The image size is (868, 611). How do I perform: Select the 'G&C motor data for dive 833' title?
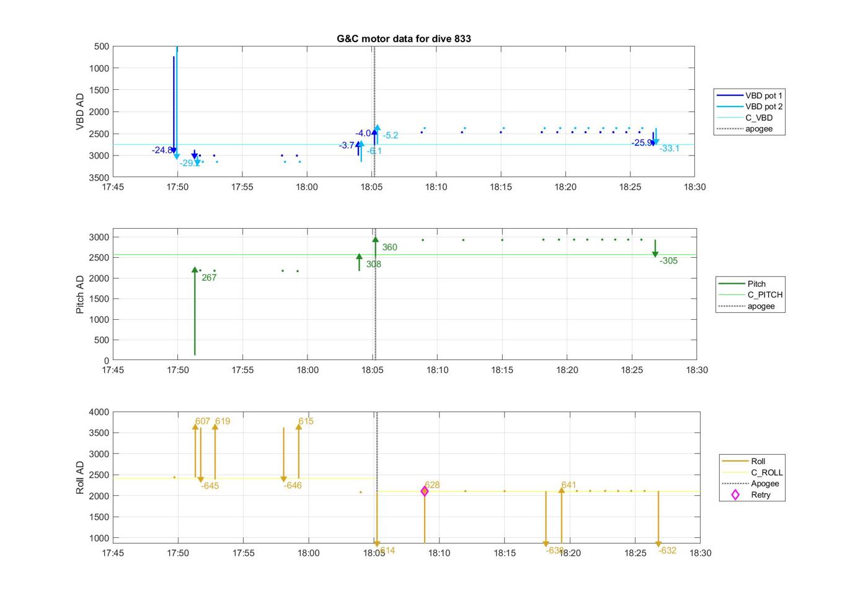click(x=404, y=38)
